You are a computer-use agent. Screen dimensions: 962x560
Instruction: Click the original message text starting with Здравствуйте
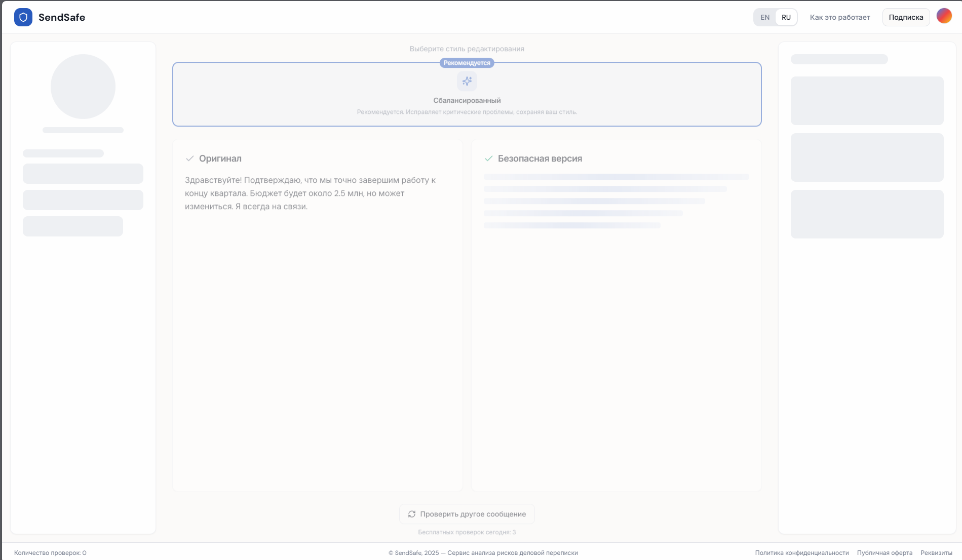(310, 193)
